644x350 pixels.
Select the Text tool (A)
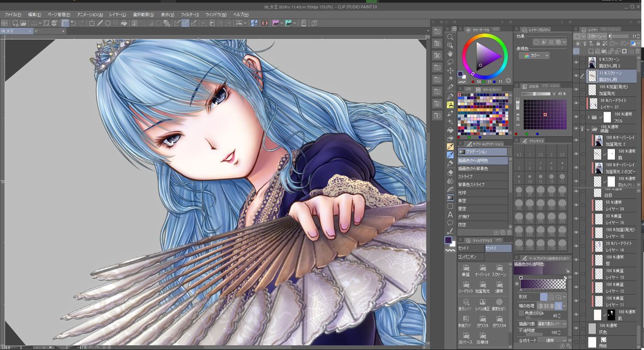tap(450, 215)
